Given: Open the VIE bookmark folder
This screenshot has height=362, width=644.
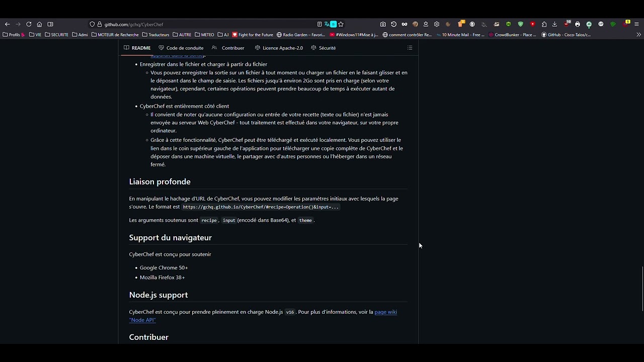Looking at the screenshot, I should tap(35, 35).
